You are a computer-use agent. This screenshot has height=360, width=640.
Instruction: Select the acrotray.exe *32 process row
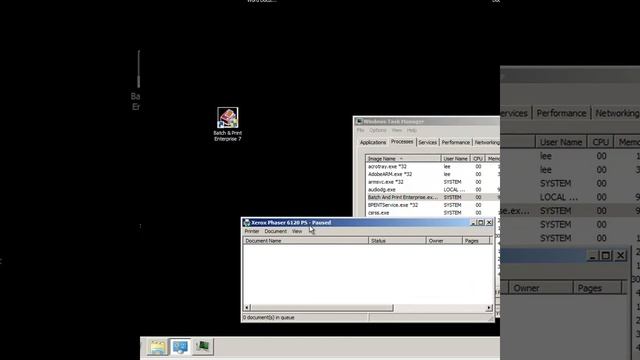(433, 167)
